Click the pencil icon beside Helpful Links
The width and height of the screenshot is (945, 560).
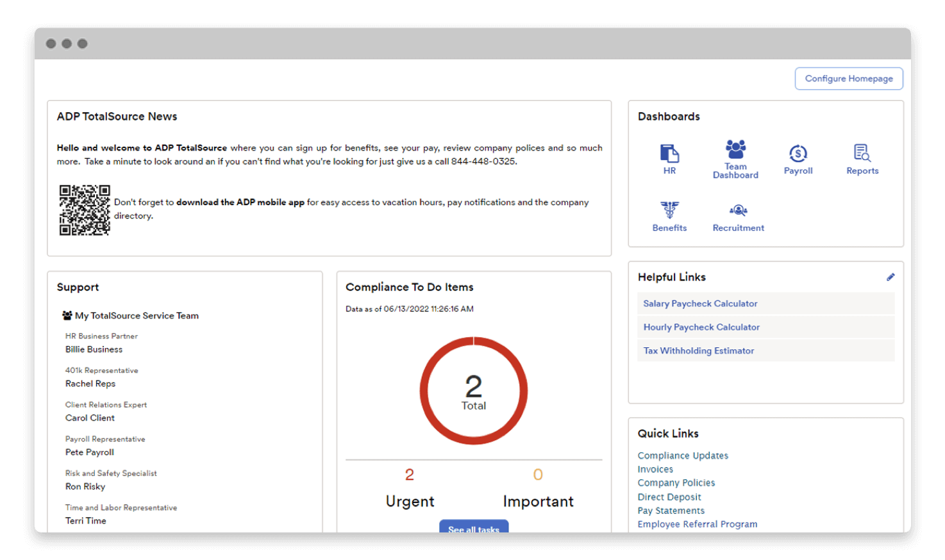[x=891, y=277]
